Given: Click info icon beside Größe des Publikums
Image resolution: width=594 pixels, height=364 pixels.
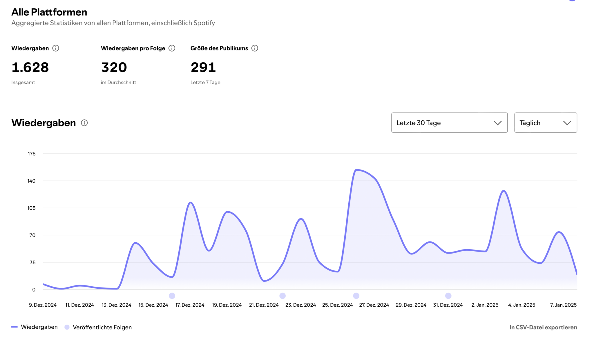Looking at the screenshot, I should click(255, 48).
